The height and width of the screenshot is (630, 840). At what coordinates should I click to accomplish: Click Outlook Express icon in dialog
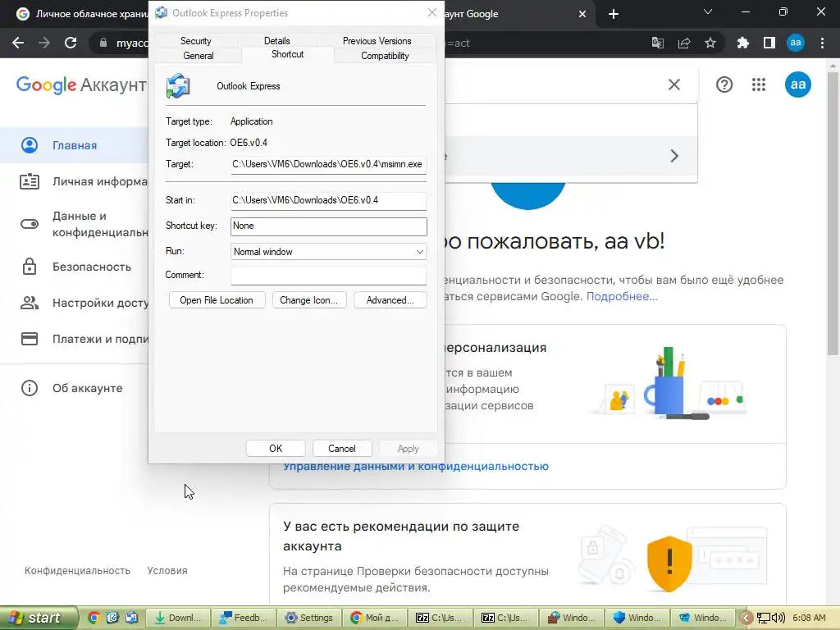tap(178, 86)
